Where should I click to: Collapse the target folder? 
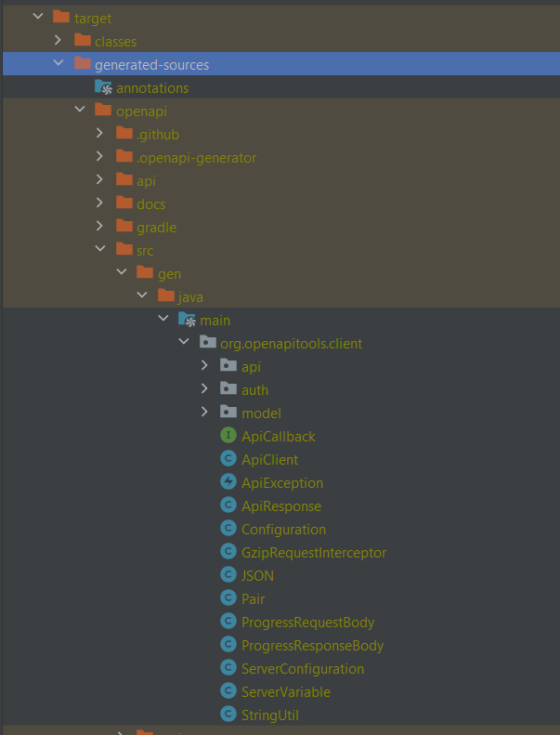pyautogui.click(x=37, y=18)
